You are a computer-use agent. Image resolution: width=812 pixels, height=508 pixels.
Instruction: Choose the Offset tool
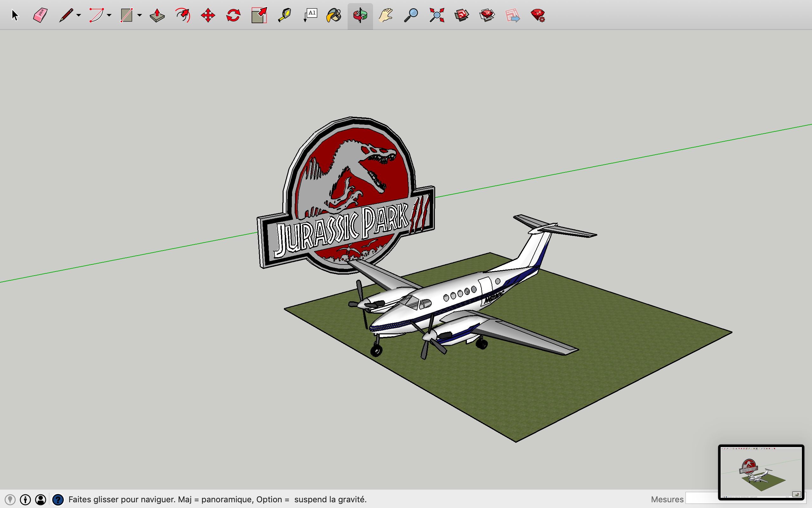click(183, 16)
